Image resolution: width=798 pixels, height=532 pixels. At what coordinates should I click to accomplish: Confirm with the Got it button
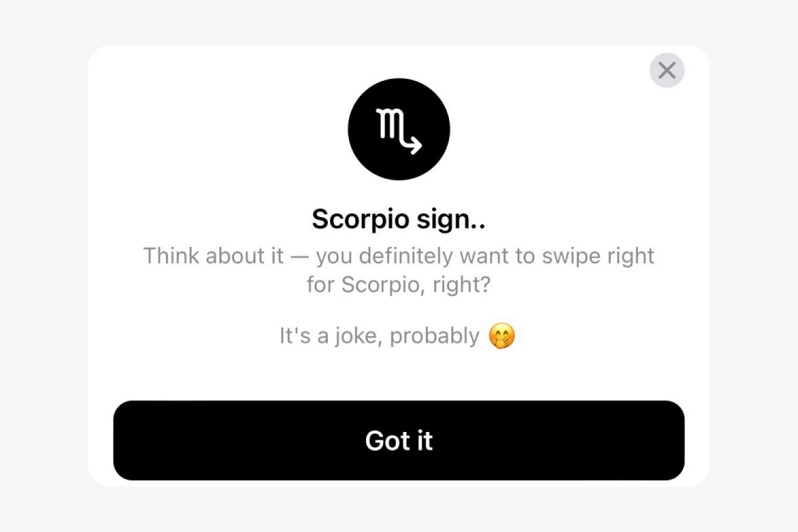pyautogui.click(x=399, y=440)
